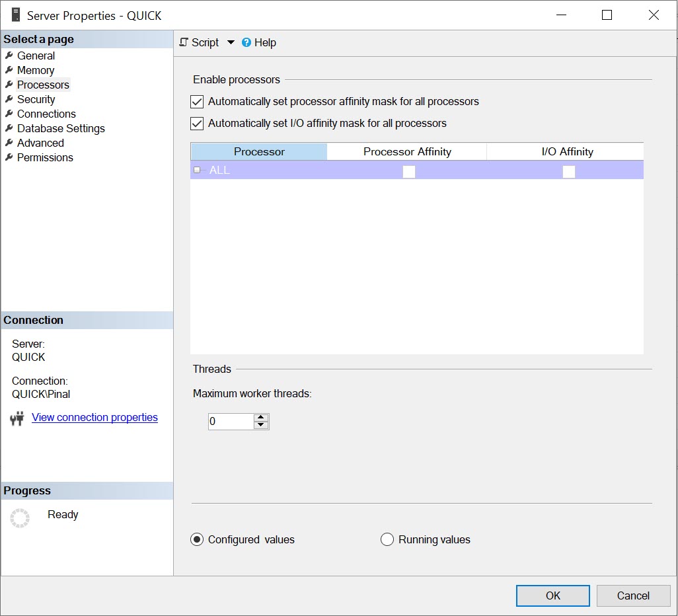Expand the ALL processor row
678x616 pixels.
coord(197,170)
